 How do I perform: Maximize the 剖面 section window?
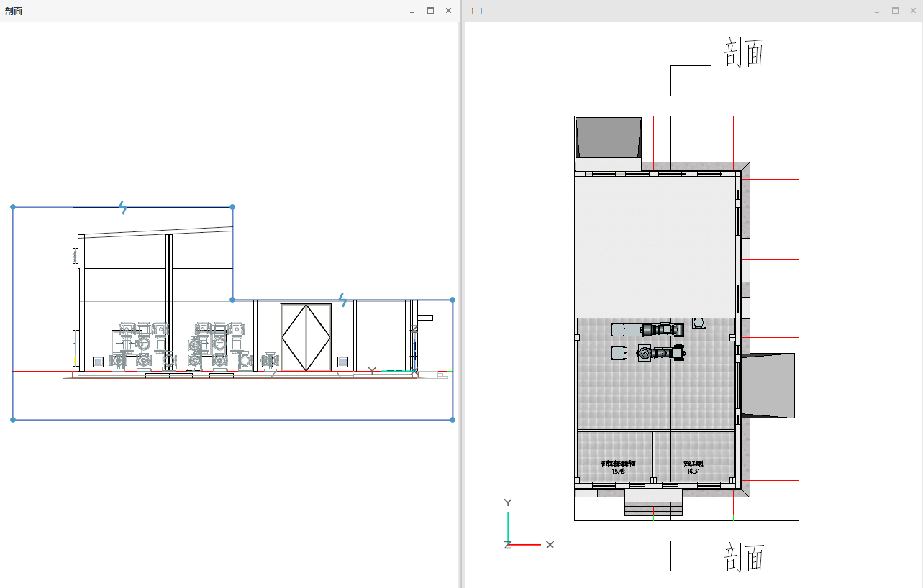(430, 11)
